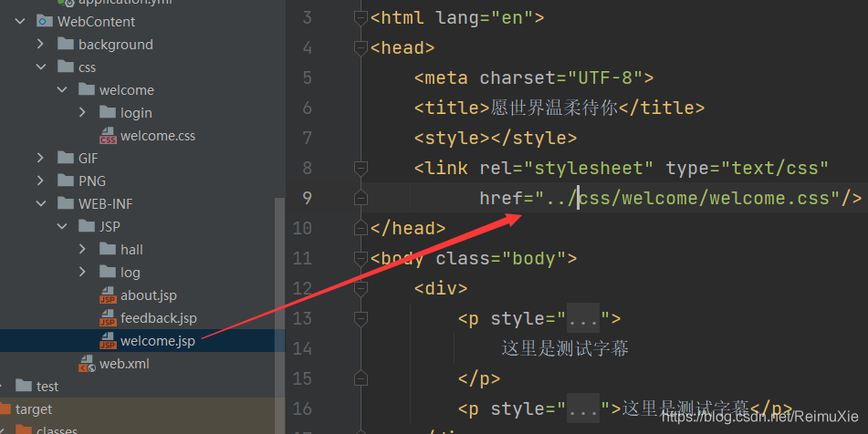Select the WebContent tree item
The width and height of the screenshot is (868, 434).
click(97, 22)
